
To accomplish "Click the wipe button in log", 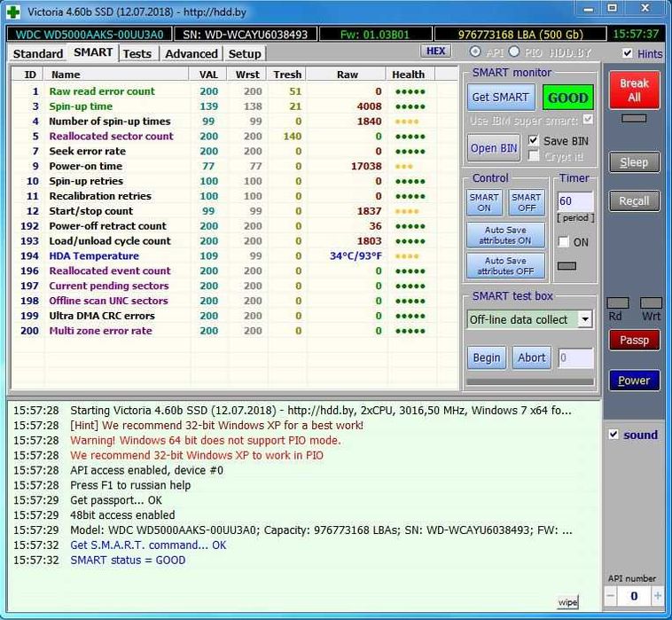I will [x=568, y=602].
